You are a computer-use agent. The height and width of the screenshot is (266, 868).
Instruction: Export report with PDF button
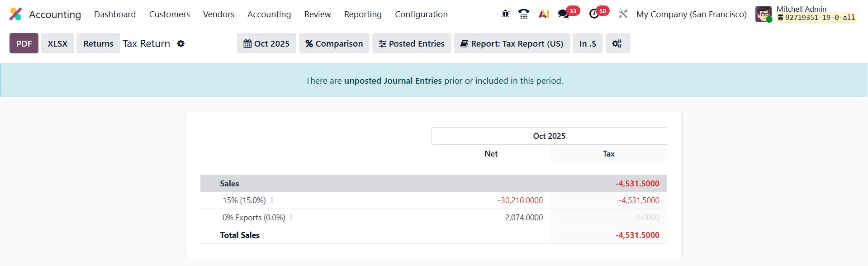click(x=24, y=43)
